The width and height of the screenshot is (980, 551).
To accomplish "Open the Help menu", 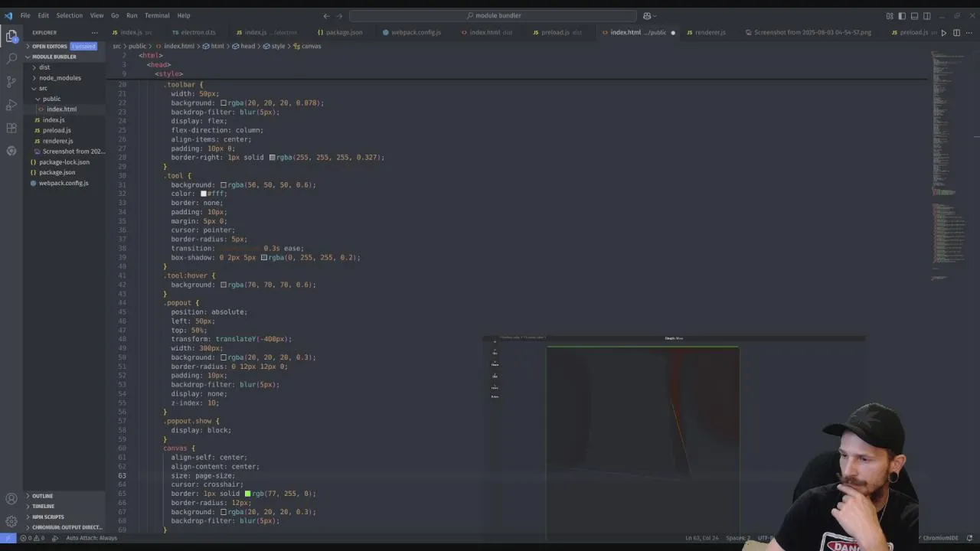I will [x=184, y=15].
